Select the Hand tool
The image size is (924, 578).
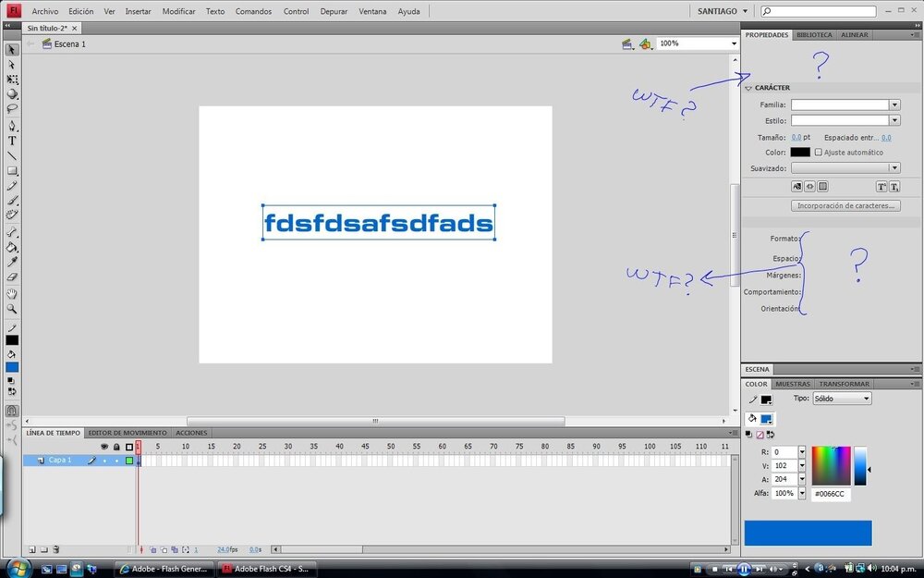click(x=12, y=293)
